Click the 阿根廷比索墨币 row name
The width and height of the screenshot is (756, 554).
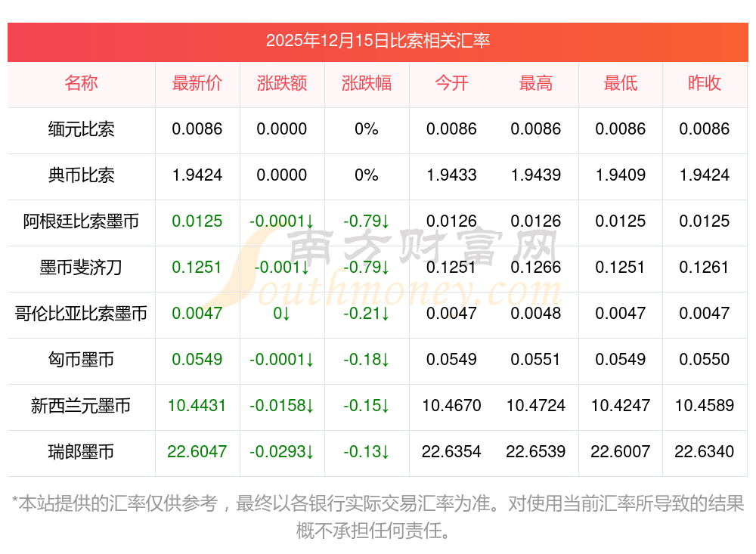pyautogui.click(x=81, y=221)
